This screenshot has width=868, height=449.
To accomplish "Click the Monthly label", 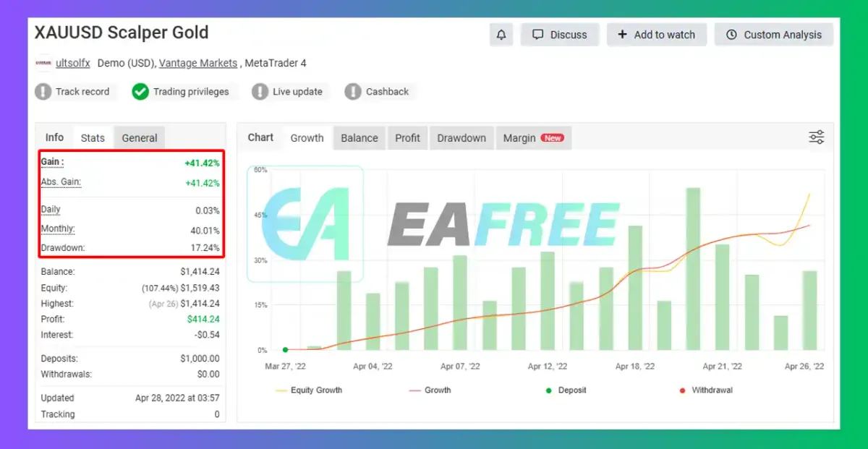I will [58, 228].
